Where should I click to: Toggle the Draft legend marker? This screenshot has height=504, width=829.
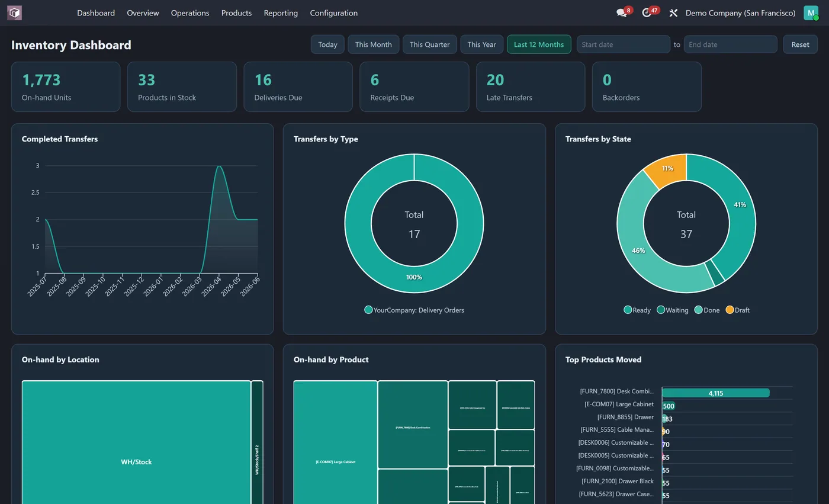tap(730, 310)
